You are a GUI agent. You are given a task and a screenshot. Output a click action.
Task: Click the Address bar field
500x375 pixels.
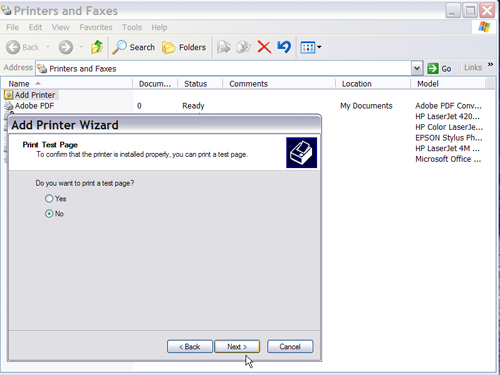224,68
